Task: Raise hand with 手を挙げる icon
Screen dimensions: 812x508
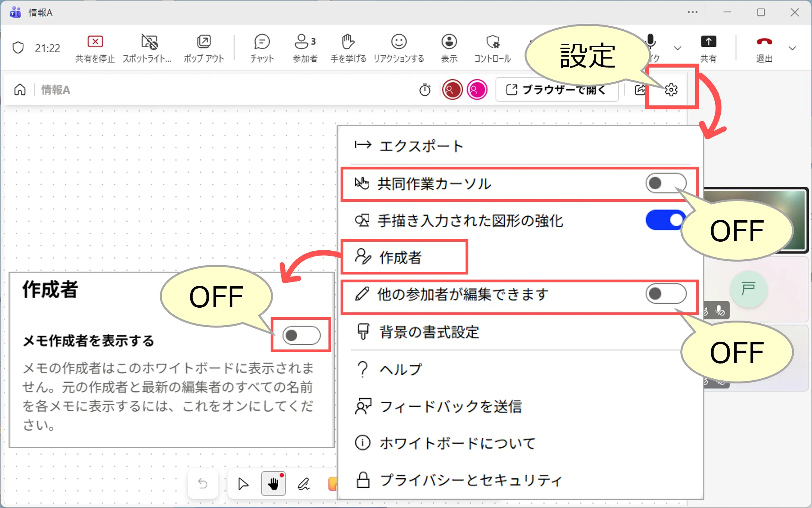Action: tap(348, 42)
